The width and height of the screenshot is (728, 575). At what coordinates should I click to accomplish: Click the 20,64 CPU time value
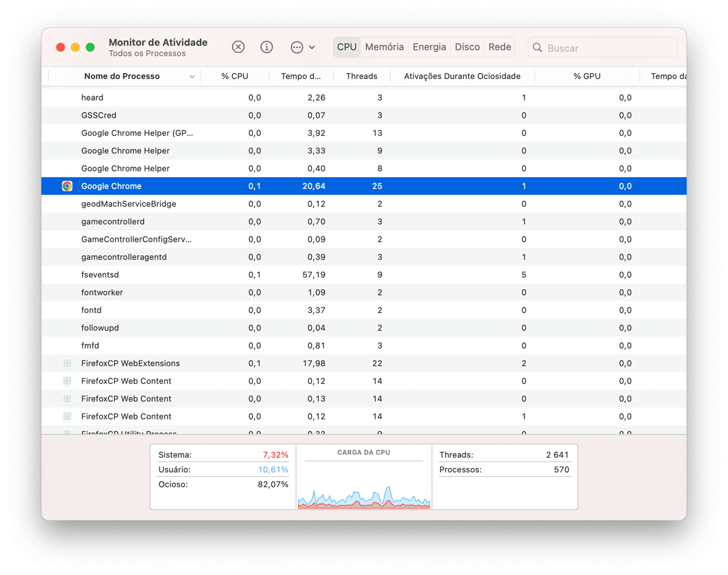314,186
